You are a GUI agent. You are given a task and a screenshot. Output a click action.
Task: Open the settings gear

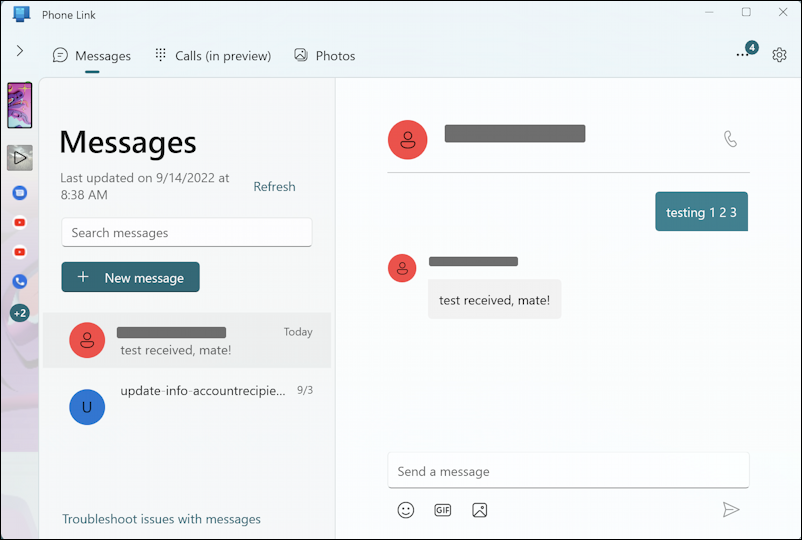coord(779,55)
